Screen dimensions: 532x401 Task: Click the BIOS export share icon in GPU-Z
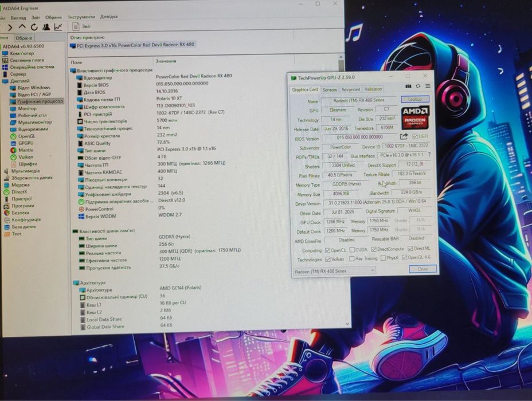(x=404, y=136)
